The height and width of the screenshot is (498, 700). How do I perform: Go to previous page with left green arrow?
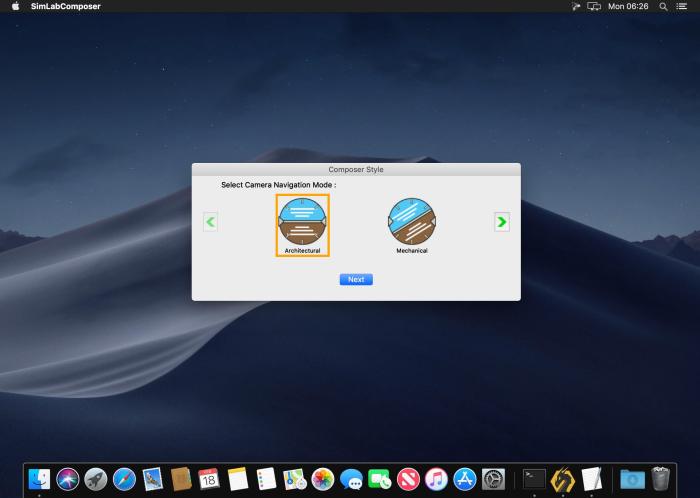[210, 222]
